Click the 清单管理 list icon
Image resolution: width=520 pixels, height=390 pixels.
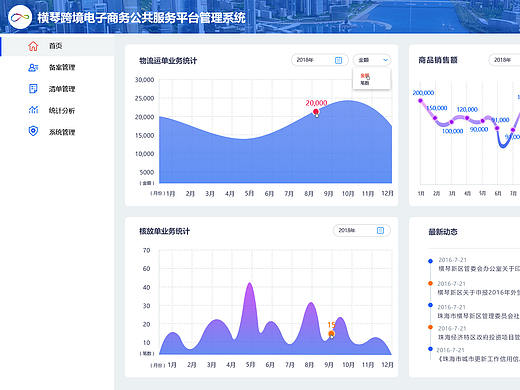[x=33, y=89]
